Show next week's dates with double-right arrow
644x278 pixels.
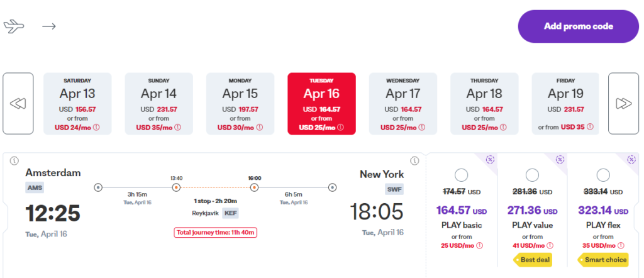[x=623, y=104]
